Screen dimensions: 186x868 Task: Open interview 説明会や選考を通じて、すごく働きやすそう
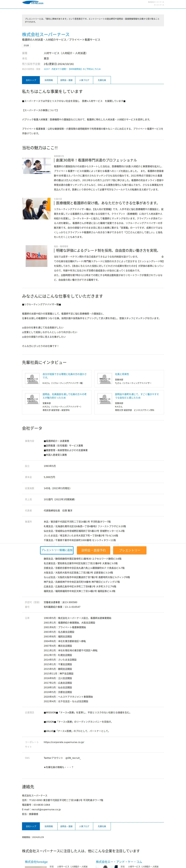pyautogui.click(x=137, y=396)
